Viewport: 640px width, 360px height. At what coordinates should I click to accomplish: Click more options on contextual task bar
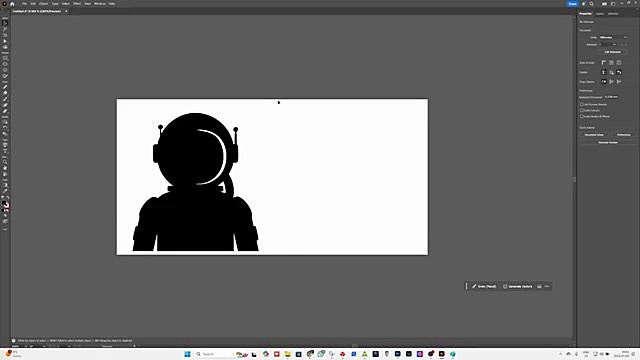click(x=547, y=287)
